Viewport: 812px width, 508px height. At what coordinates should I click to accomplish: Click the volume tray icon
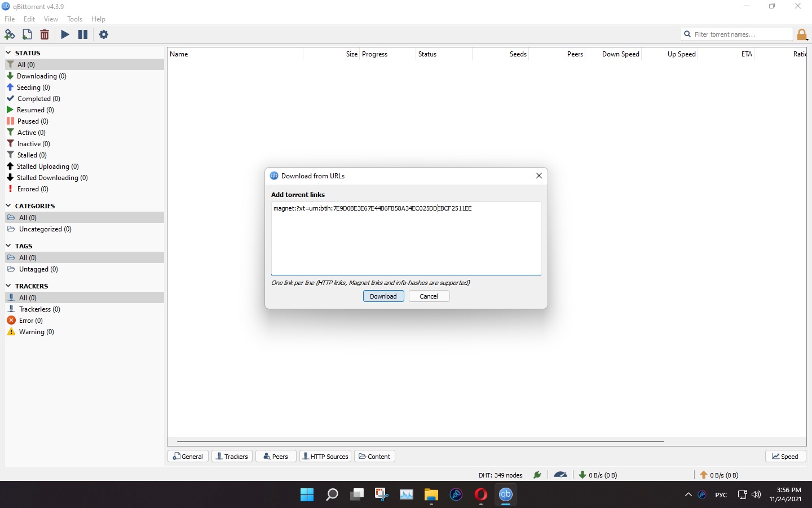click(x=757, y=494)
